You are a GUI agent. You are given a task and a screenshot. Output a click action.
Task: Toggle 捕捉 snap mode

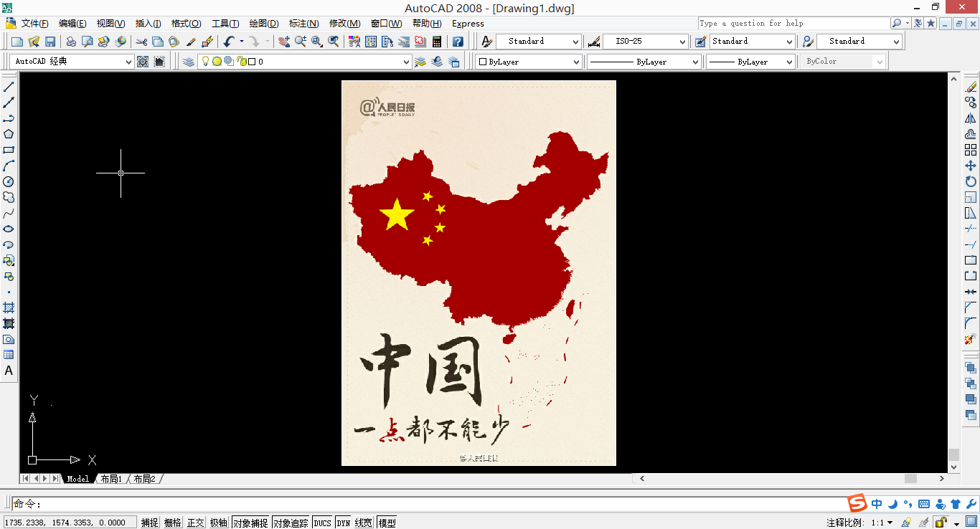(x=149, y=523)
